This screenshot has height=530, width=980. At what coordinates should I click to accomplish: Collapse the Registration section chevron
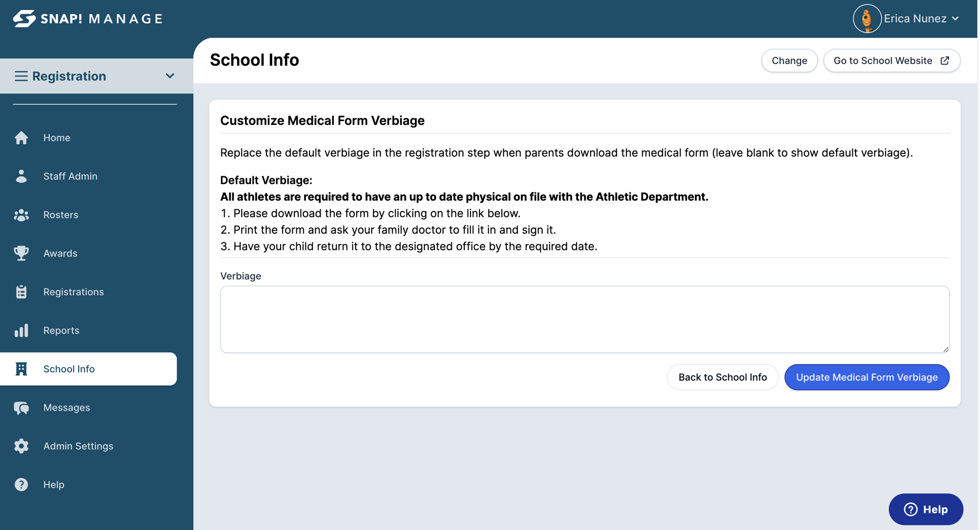pyautogui.click(x=170, y=76)
